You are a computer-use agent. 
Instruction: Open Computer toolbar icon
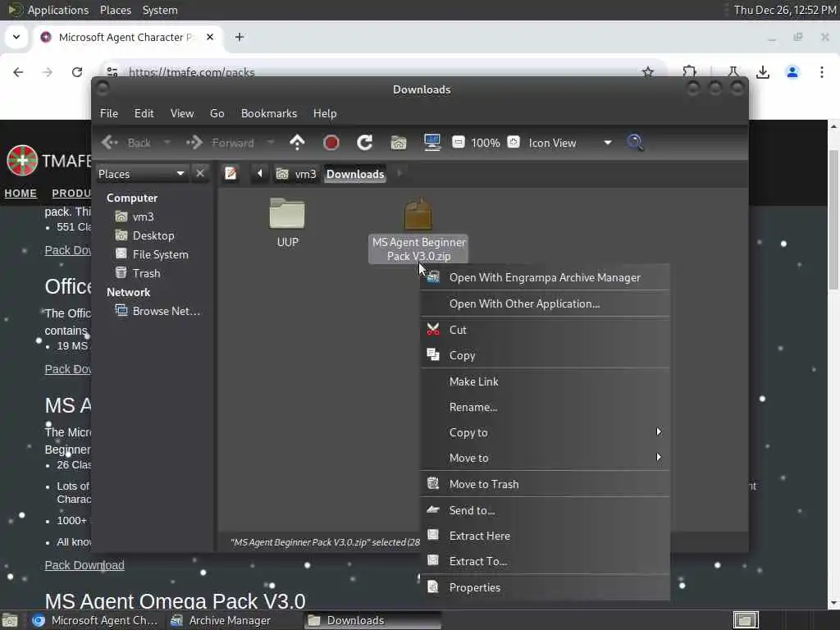[431, 143]
